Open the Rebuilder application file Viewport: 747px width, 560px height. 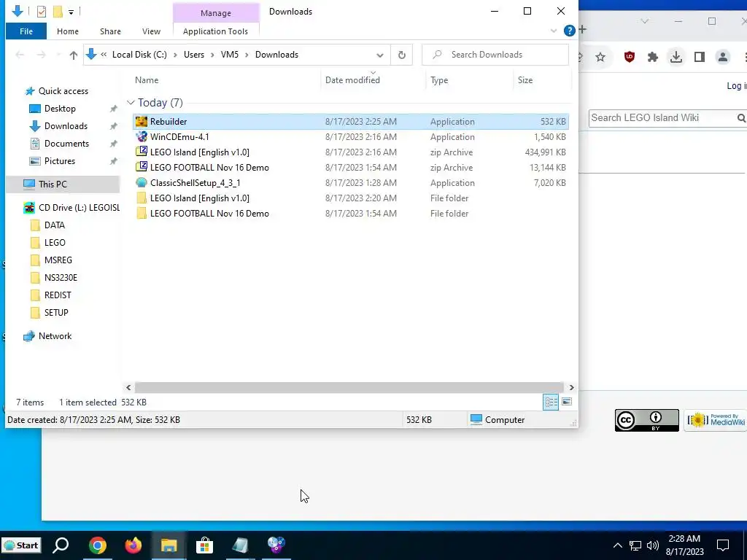350,122
